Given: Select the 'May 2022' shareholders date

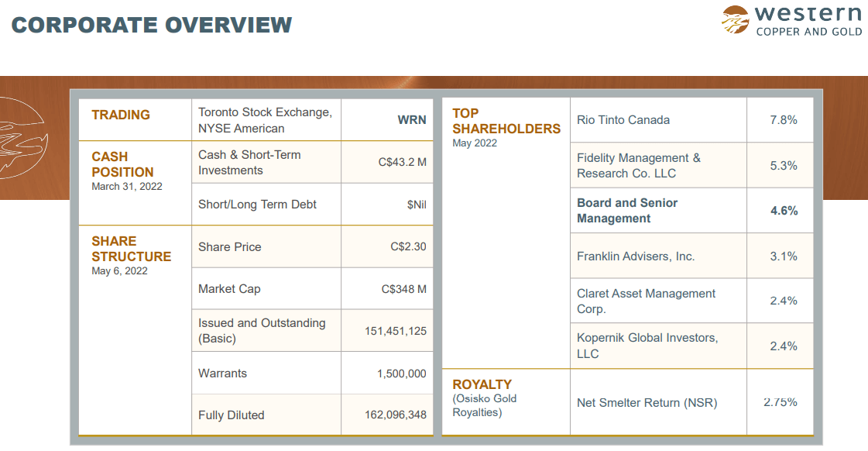Looking at the screenshot, I should pos(475,143).
